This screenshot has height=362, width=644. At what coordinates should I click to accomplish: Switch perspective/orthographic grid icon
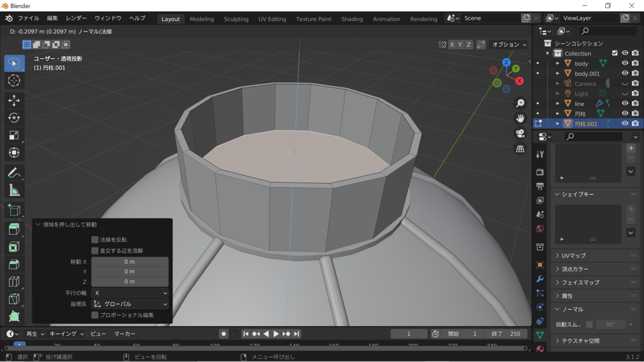(520, 149)
